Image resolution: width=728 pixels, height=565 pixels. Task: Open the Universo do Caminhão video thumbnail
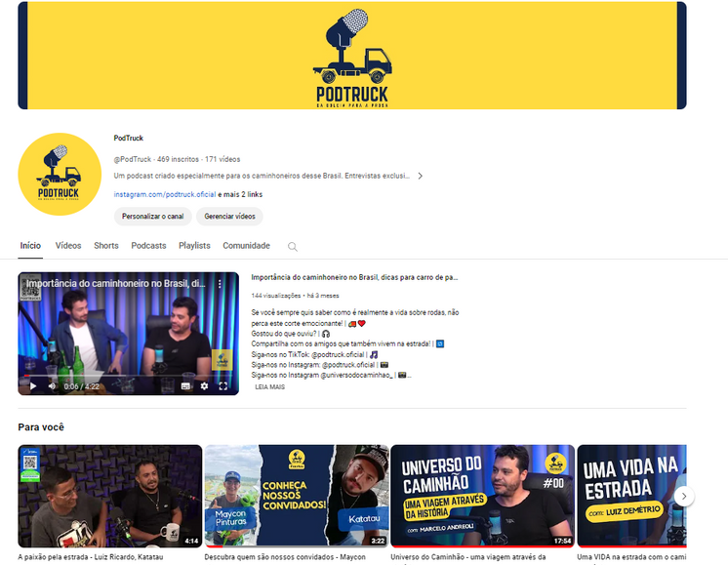coord(481,495)
